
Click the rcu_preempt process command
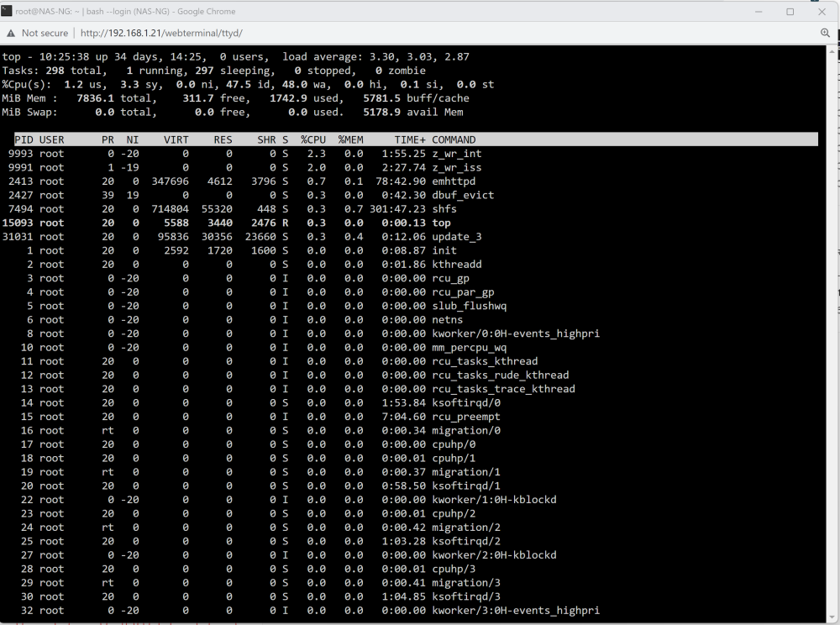tap(466, 418)
